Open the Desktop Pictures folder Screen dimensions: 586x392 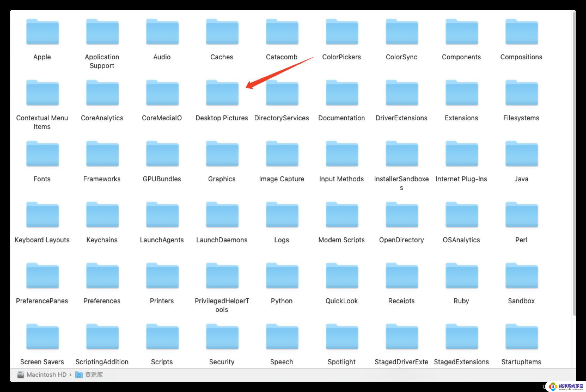pyautogui.click(x=221, y=95)
